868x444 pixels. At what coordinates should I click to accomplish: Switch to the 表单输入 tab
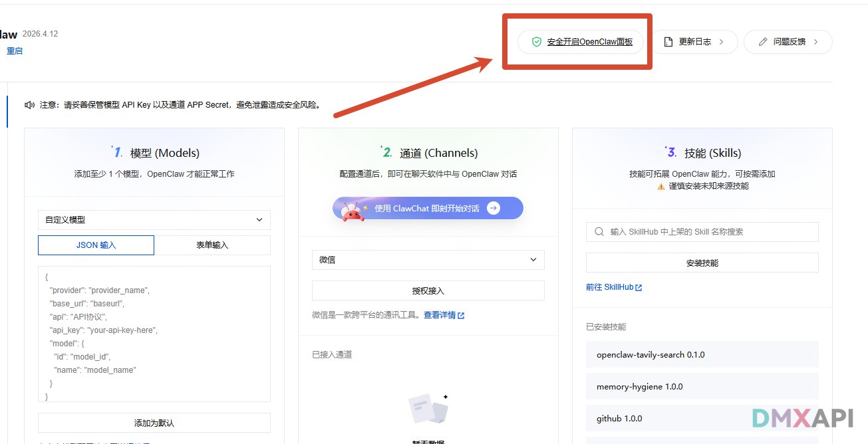tap(212, 245)
